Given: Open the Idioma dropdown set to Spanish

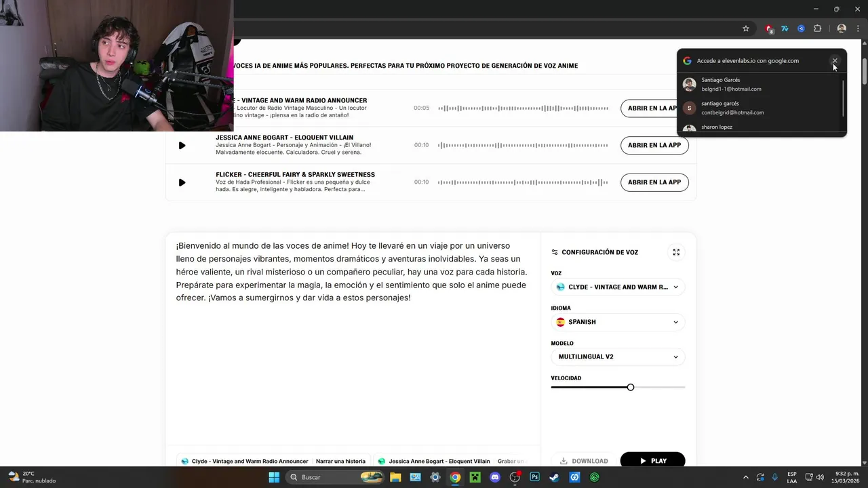Looking at the screenshot, I should click(x=617, y=322).
